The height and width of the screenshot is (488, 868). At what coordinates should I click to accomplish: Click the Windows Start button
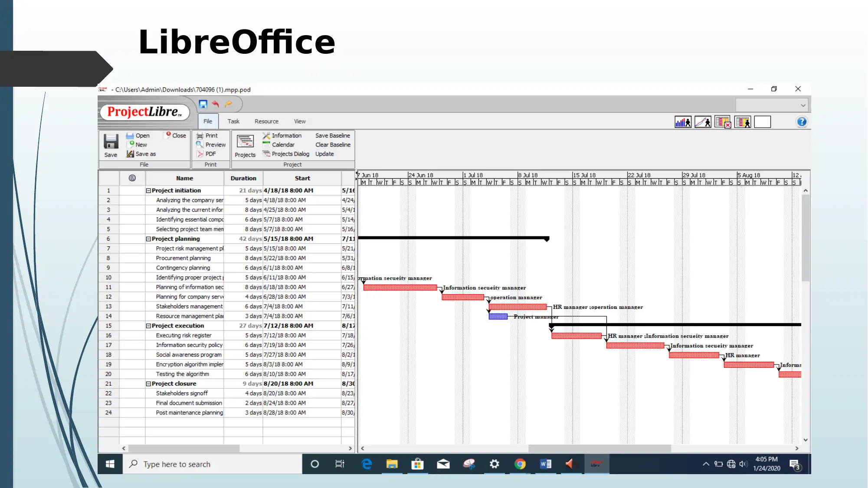(x=110, y=464)
